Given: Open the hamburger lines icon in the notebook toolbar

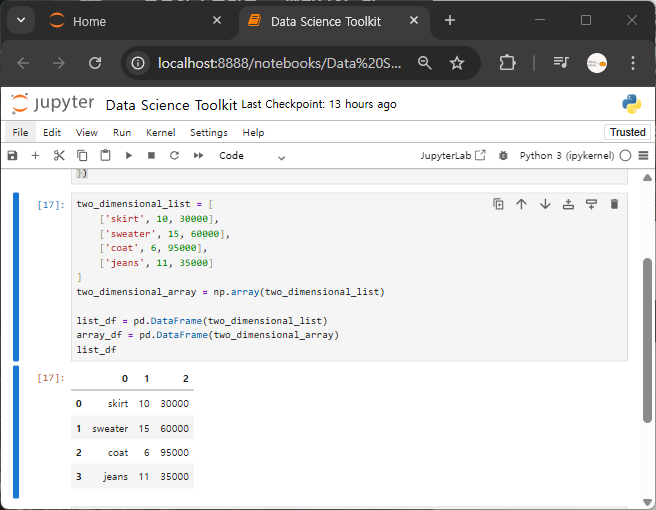Looking at the screenshot, I should click(643, 156).
